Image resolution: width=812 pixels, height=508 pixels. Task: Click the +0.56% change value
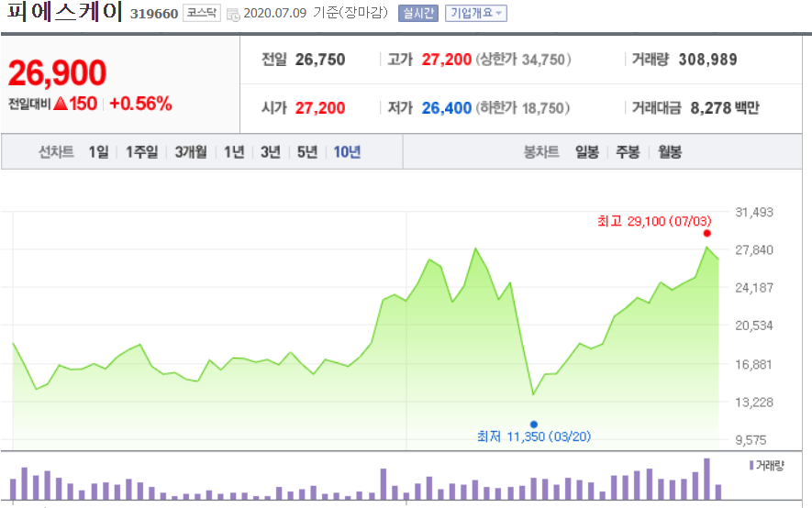[x=140, y=104]
